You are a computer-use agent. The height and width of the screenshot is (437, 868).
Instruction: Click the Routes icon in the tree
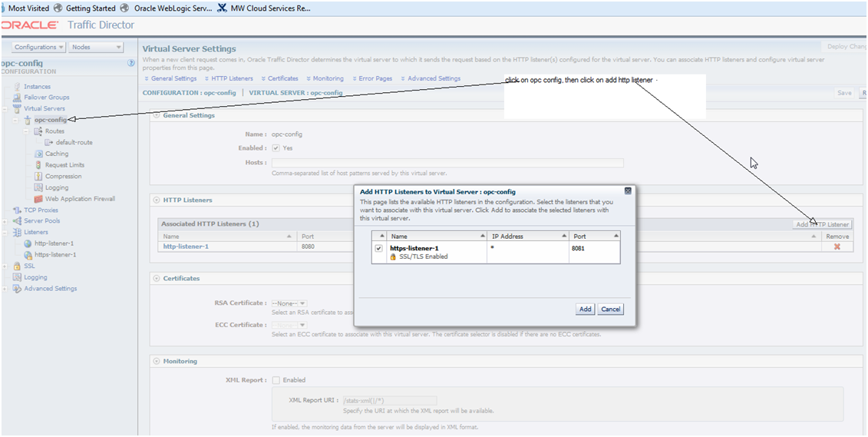(x=38, y=131)
